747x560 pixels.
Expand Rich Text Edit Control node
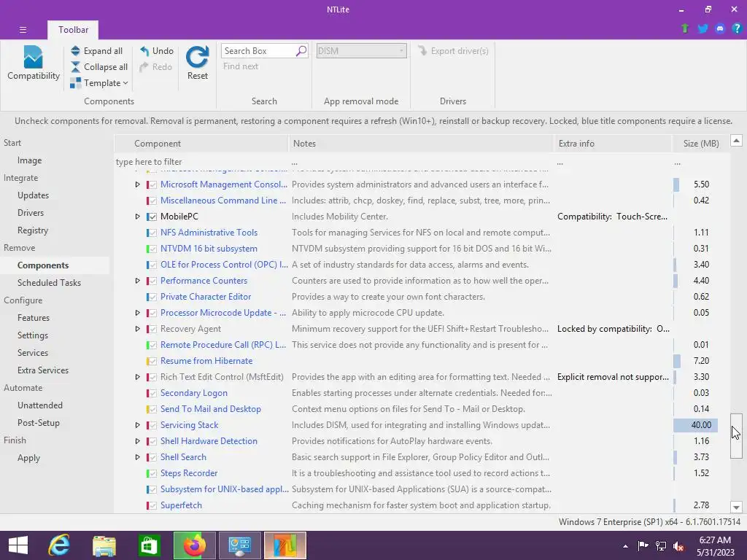click(137, 377)
